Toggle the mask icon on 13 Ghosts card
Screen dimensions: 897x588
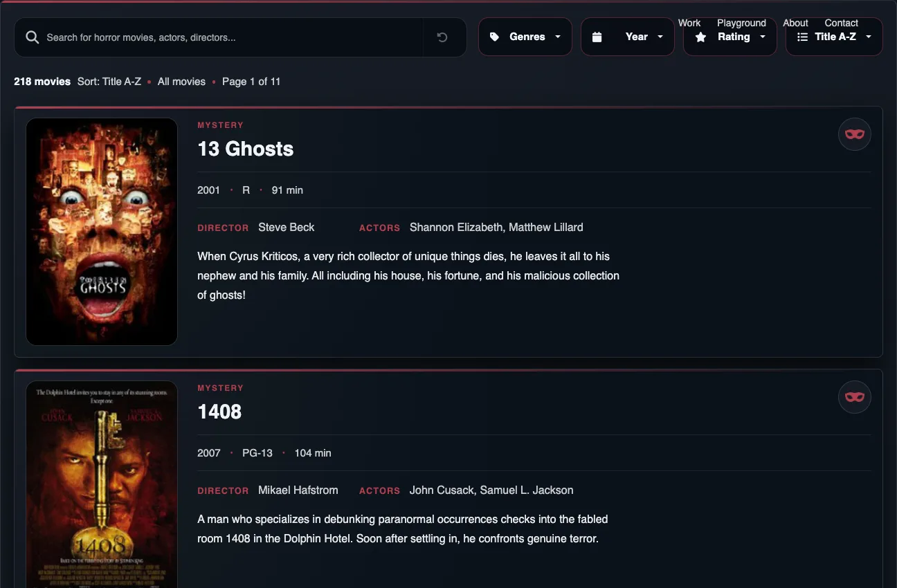pos(855,134)
